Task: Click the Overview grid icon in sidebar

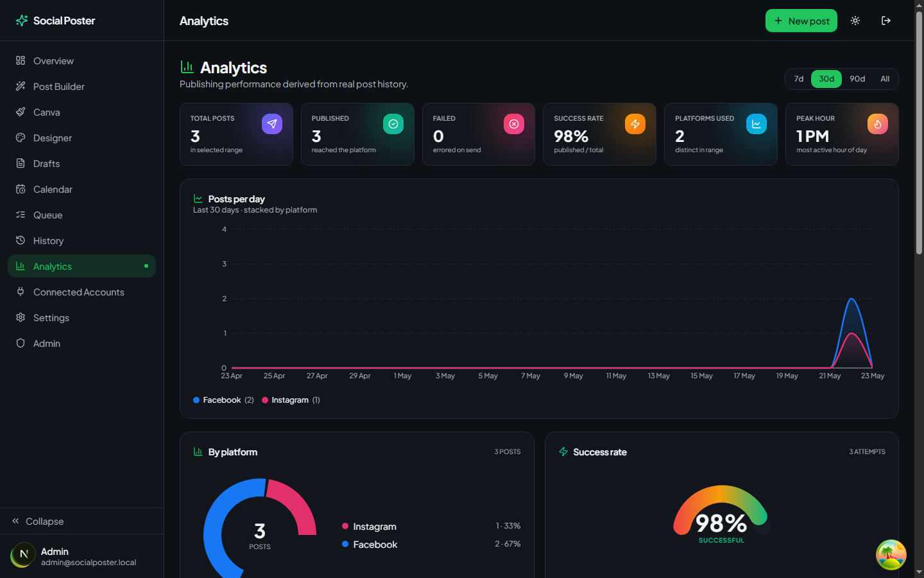Action: point(21,60)
